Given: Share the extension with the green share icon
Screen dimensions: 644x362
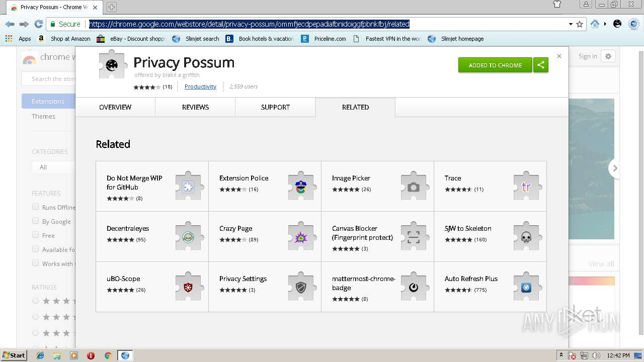Looking at the screenshot, I should point(541,65).
